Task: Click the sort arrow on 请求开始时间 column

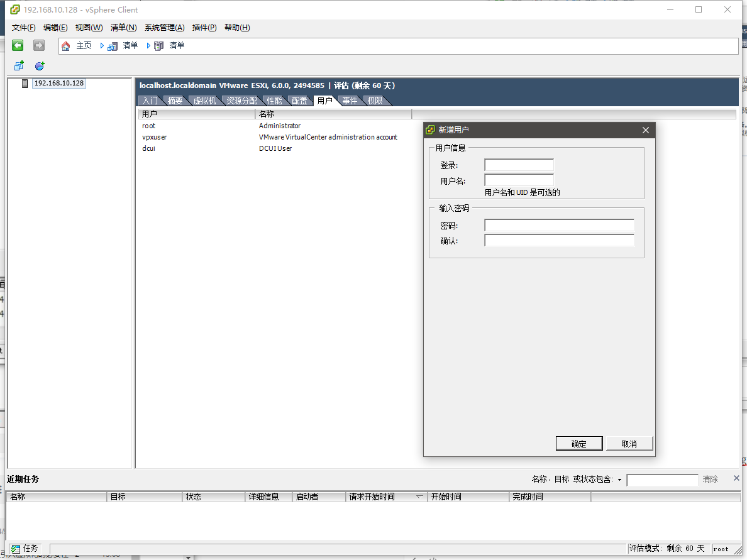Action: 419,497
